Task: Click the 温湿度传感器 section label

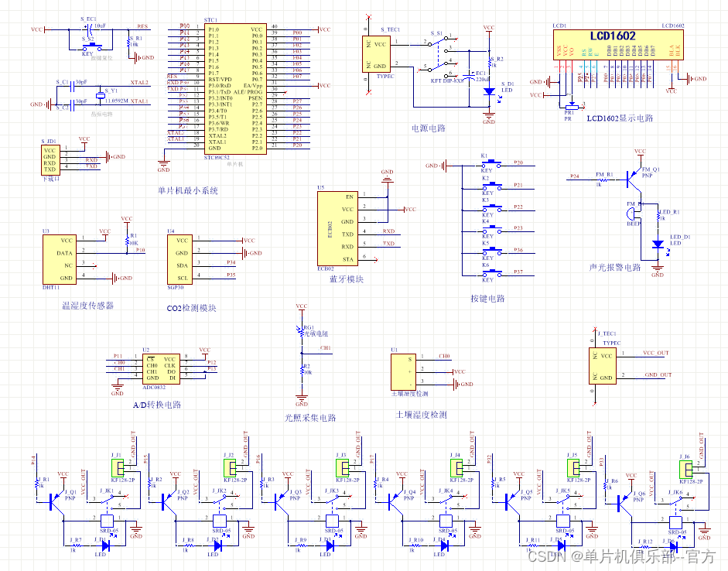Action: coord(87,306)
